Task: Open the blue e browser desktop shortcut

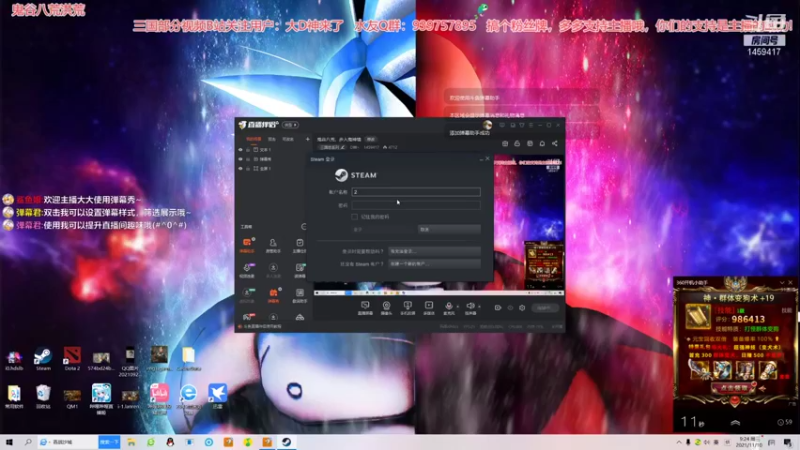Action: pos(188,396)
